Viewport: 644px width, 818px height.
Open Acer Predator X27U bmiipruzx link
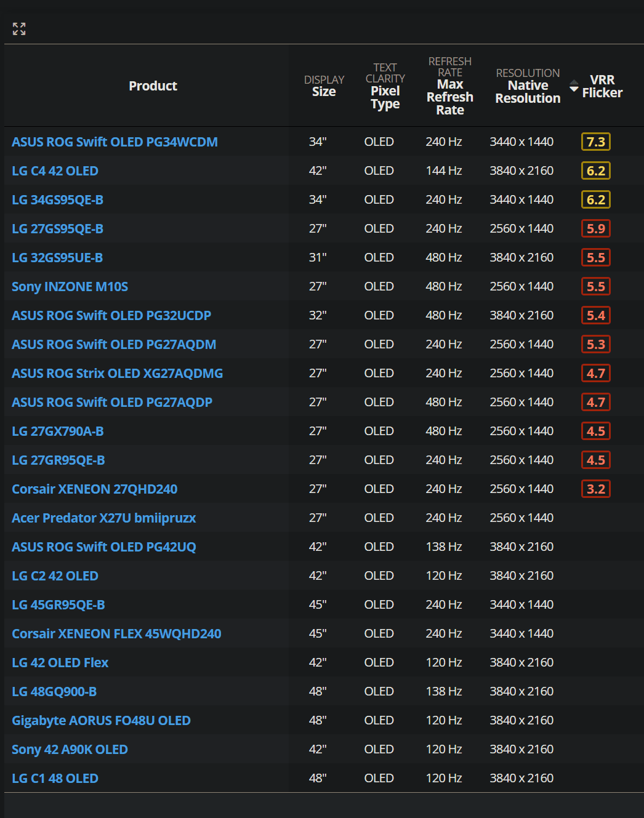coord(103,518)
